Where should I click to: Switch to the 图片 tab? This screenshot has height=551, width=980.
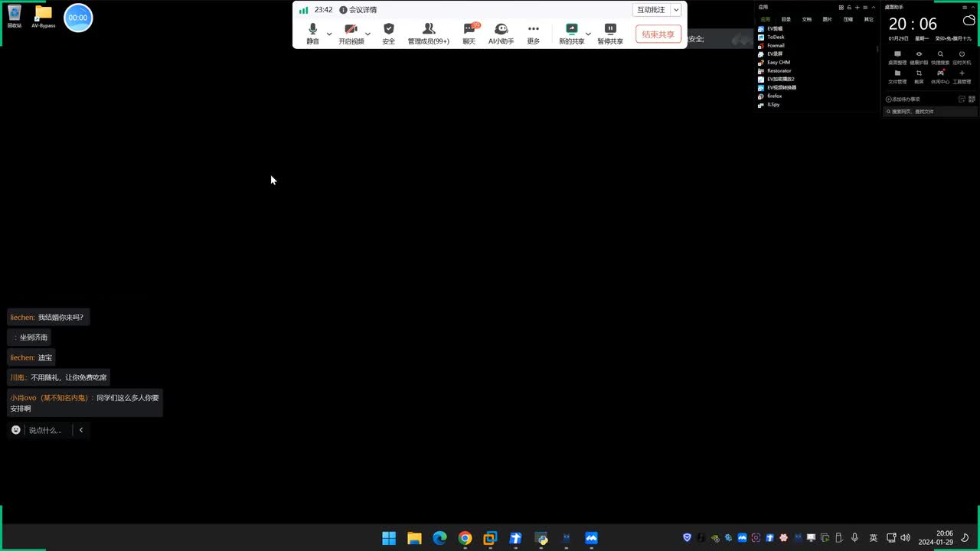(828, 19)
